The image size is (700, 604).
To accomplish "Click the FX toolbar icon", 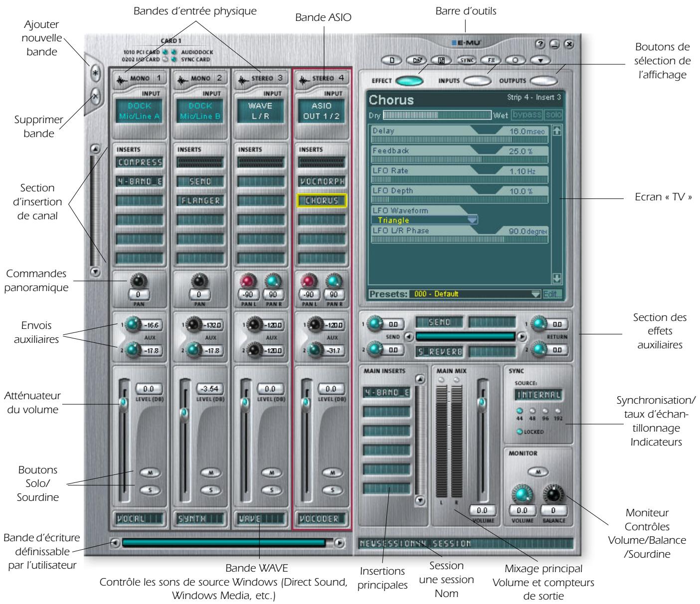I will (x=491, y=59).
